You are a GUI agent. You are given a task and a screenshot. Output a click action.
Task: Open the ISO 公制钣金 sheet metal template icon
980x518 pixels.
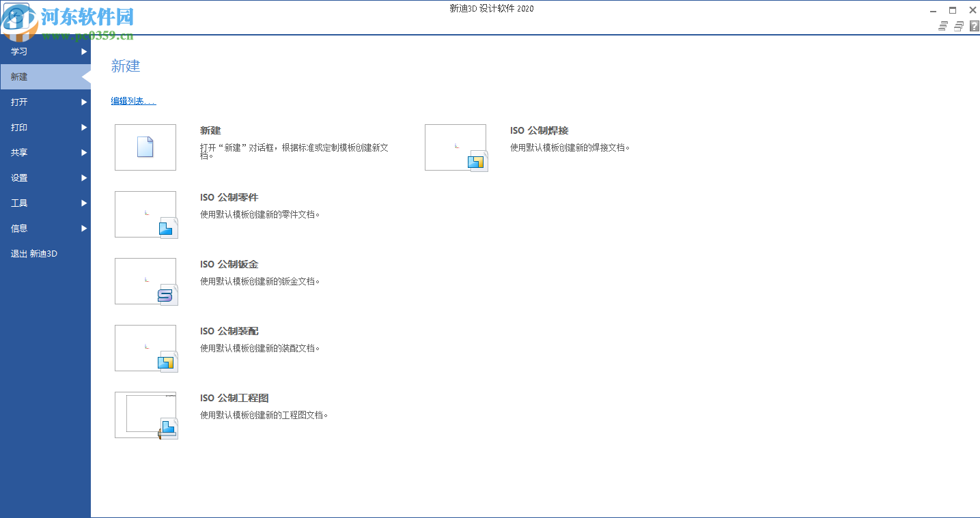(145, 280)
